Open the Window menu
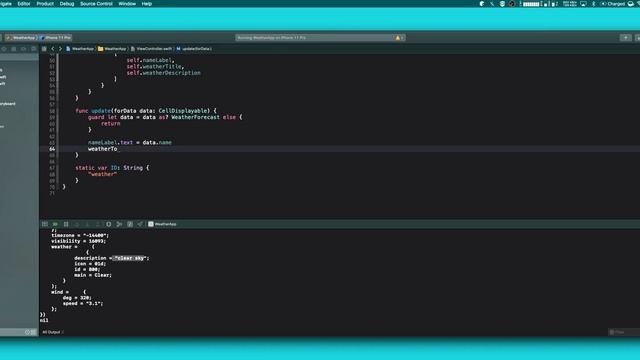The height and width of the screenshot is (360, 640). tap(127, 4)
